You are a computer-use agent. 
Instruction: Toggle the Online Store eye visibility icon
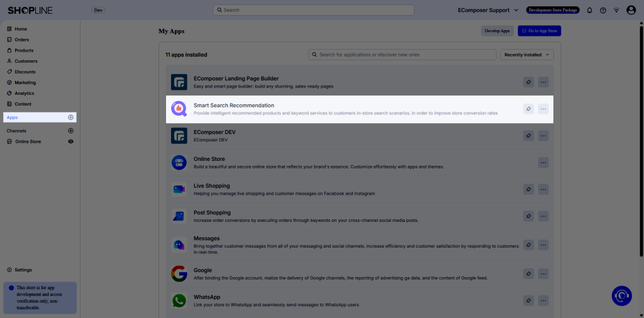click(x=70, y=141)
